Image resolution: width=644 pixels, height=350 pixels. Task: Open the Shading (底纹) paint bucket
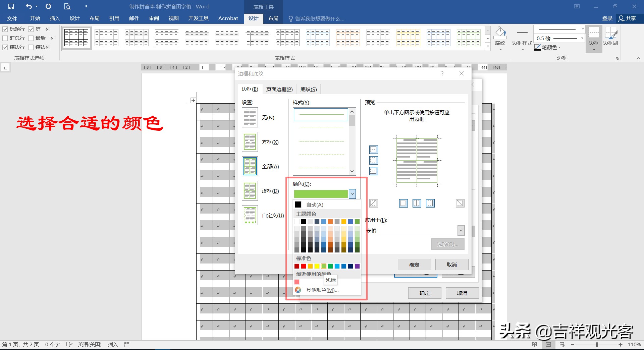(x=500, y=33)
